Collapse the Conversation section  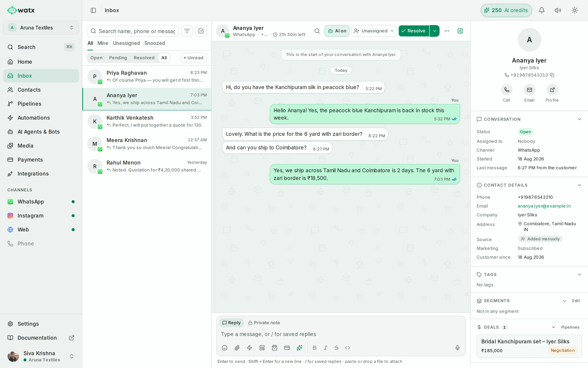[x=580, y=119]
